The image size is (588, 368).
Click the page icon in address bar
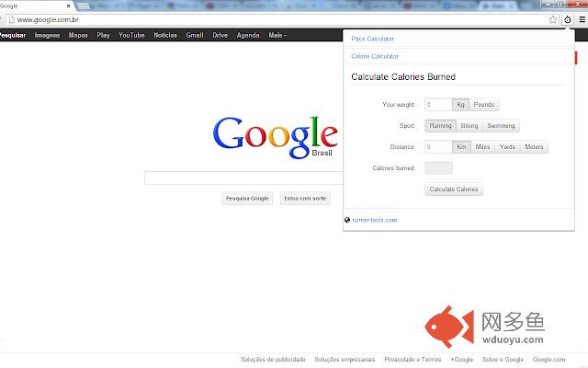[x=12, y=19]
